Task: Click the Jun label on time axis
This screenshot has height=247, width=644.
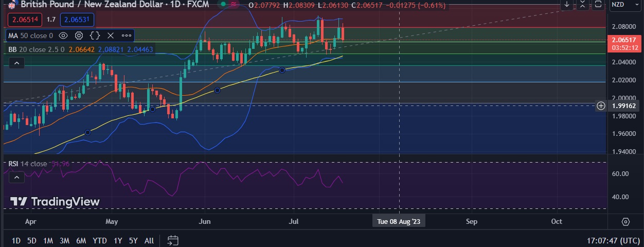Action: 205,222
